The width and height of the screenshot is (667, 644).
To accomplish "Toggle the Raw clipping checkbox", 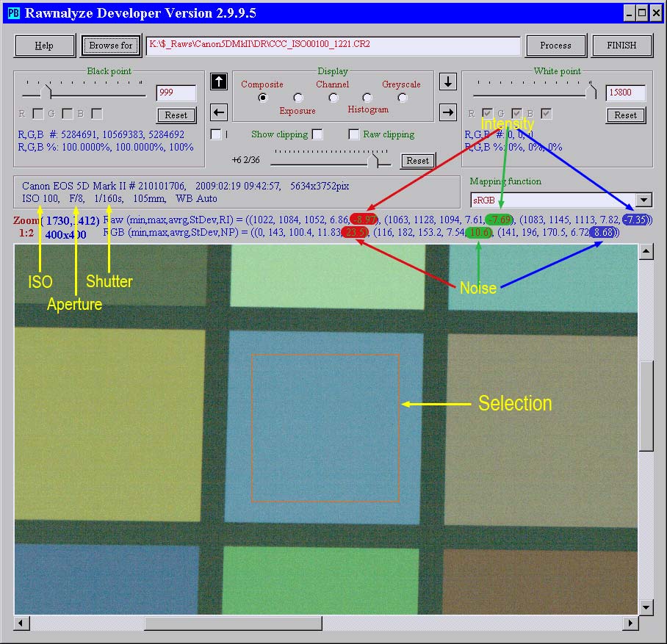I will point(354,134).
